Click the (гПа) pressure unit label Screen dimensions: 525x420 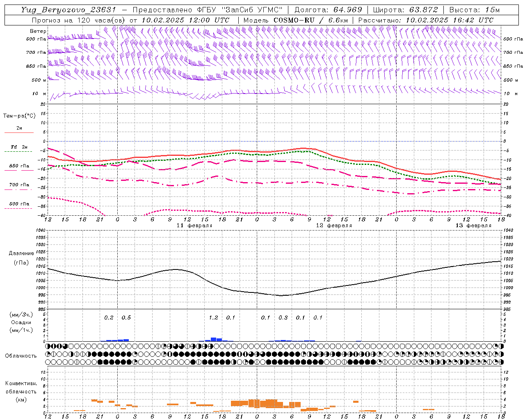tap(21, 263)
